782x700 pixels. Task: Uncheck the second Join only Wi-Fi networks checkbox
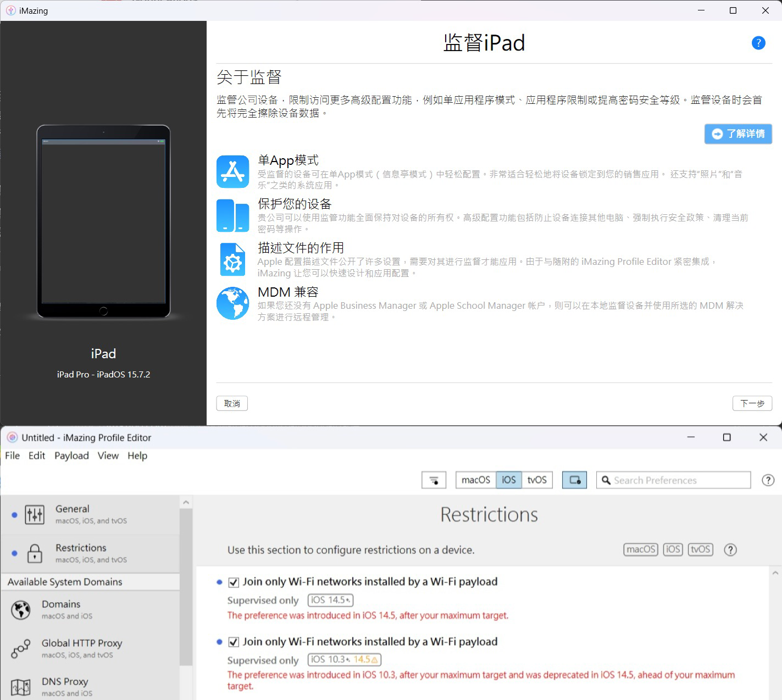[x=234, y=642]
